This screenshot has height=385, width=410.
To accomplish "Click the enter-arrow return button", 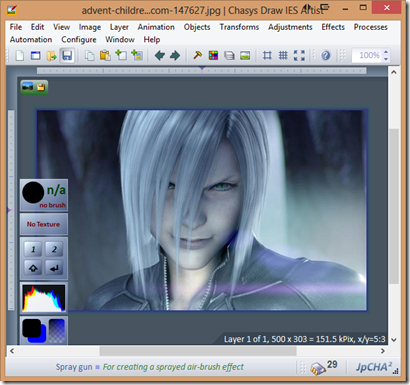I will [x=54, y=268].
